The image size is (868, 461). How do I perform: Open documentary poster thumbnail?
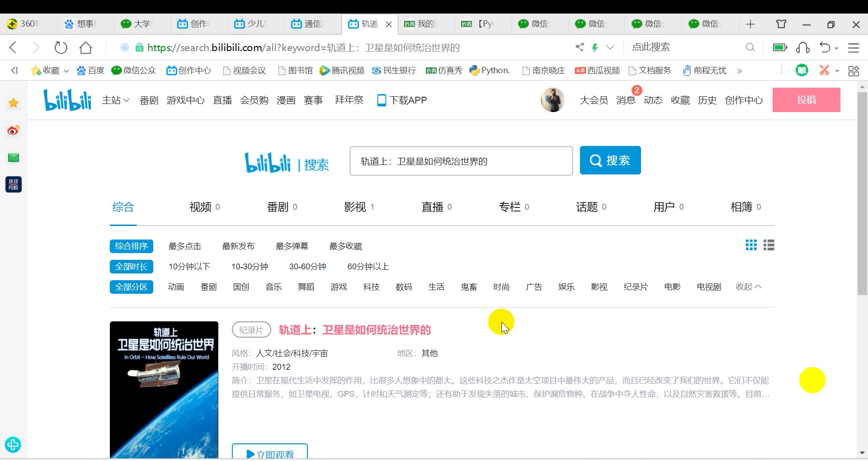click(x=164, y=390)
